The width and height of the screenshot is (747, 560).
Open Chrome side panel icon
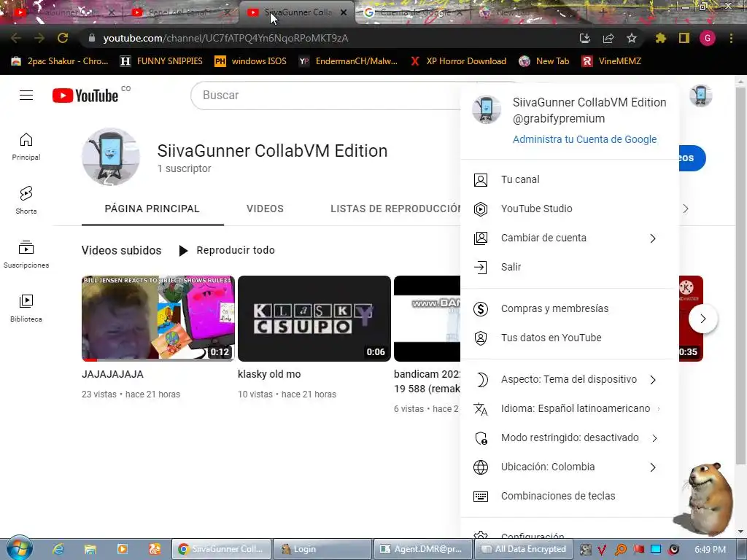pos(684,38)
